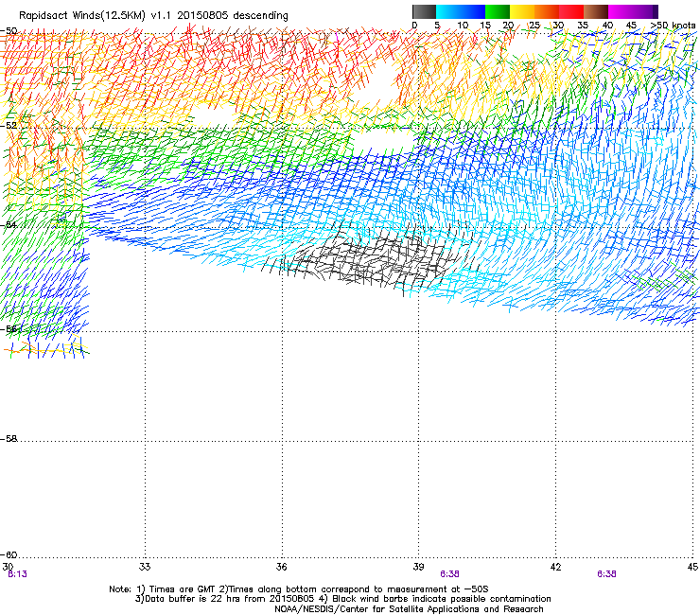The height and width of the screenshot is (615, 700).
Task: Click the 'Data buffer is 22 hrs' note line
Action: pos(342,599)
